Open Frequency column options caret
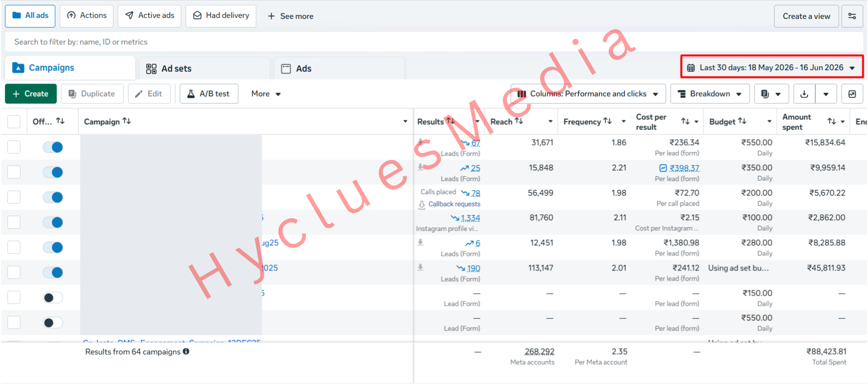This screenshot has width=868, height=384. coord(623,121)
